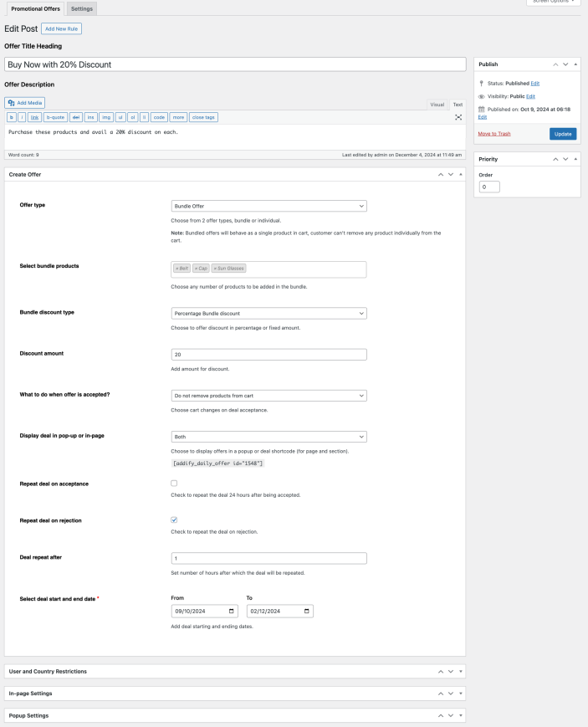Click the blue Update button
Image resolution: width=588 pixels, height=727 pixels.
coord(562,134)
